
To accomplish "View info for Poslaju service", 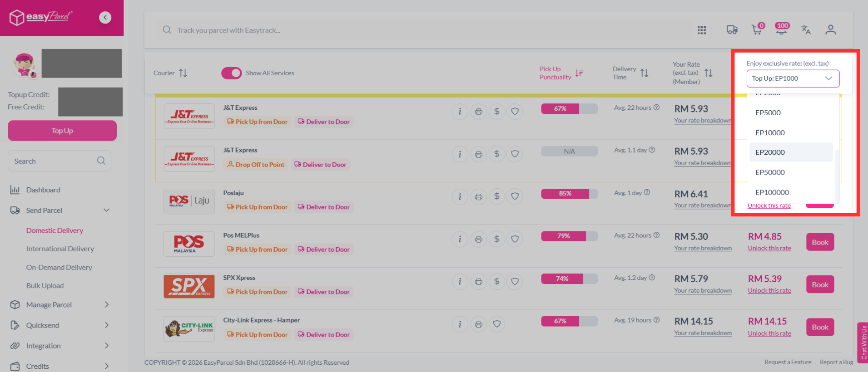I will point(460,196).
